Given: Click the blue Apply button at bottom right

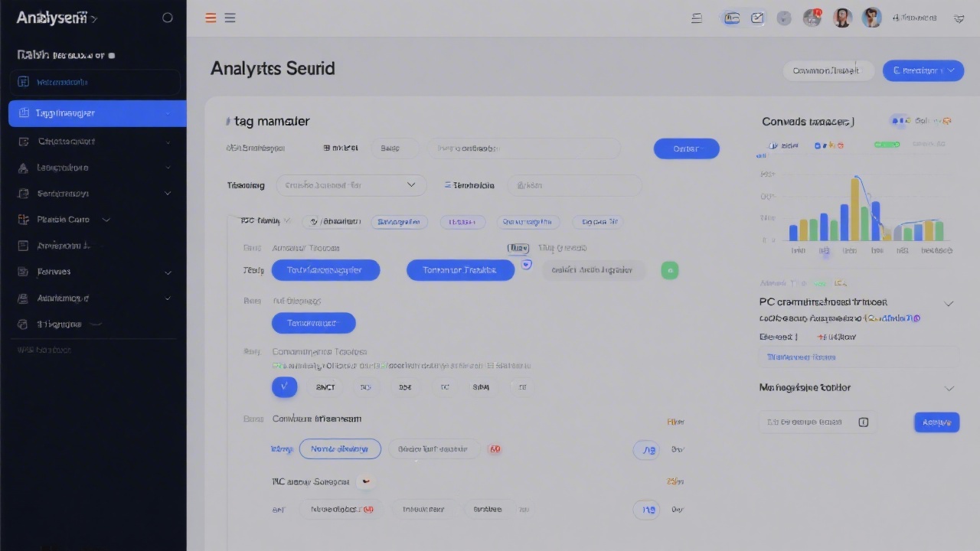Looking at the screenshot, I should coord(936,422).
